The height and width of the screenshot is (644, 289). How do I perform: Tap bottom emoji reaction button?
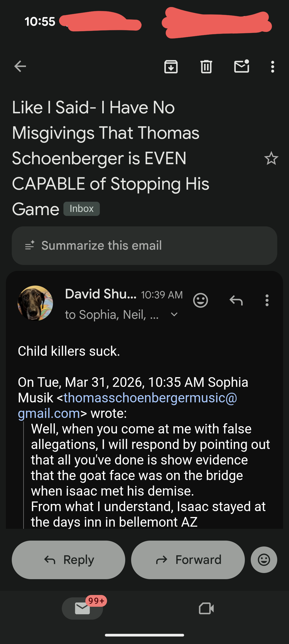point(264,560)
